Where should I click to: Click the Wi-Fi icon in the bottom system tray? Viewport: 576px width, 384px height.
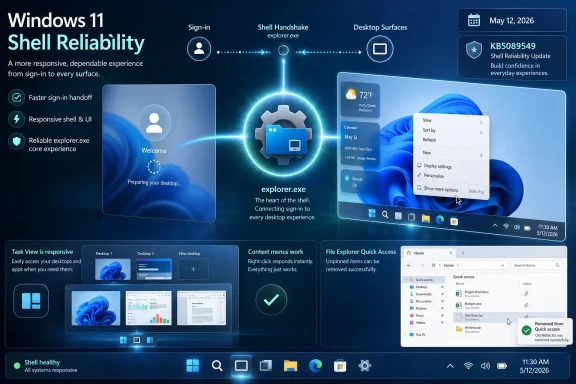click(x=468, y=366)
